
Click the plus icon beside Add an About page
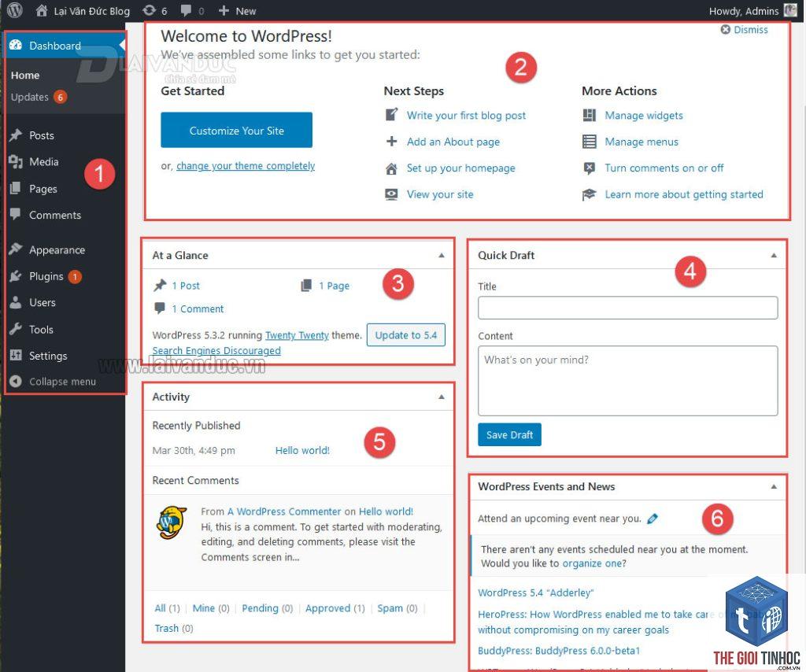[392, 142]
